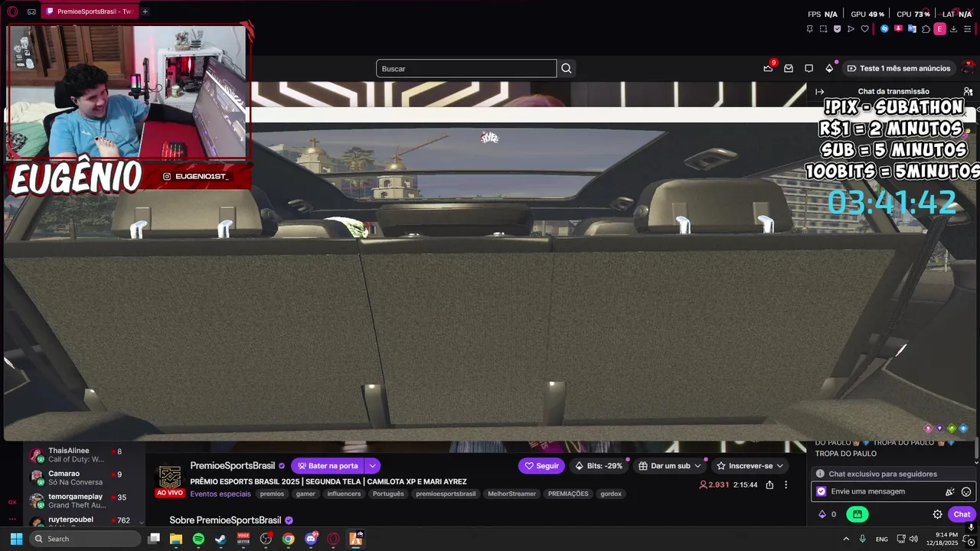Click the purple Chat send button
980x551 pixels.
coord(962,514)
